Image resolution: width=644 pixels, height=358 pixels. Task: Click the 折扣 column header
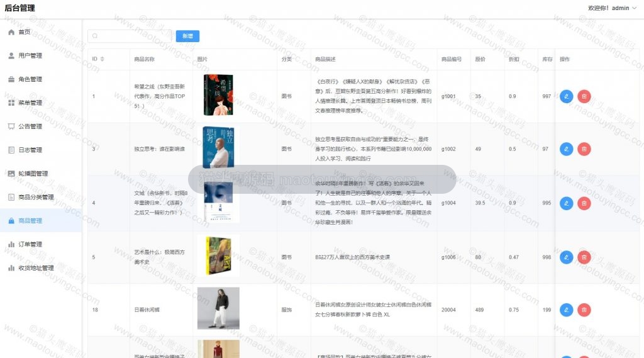point(514,59)
